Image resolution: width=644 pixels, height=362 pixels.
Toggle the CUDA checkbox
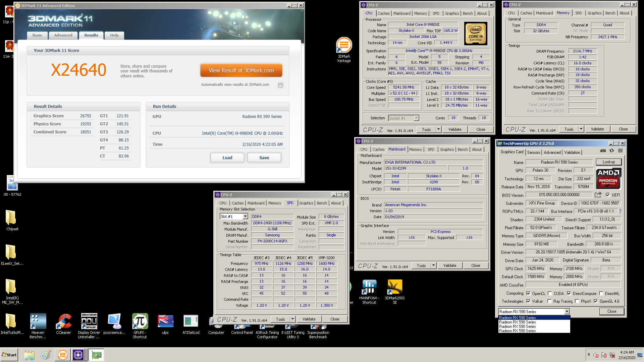click(x=550, y=293)
